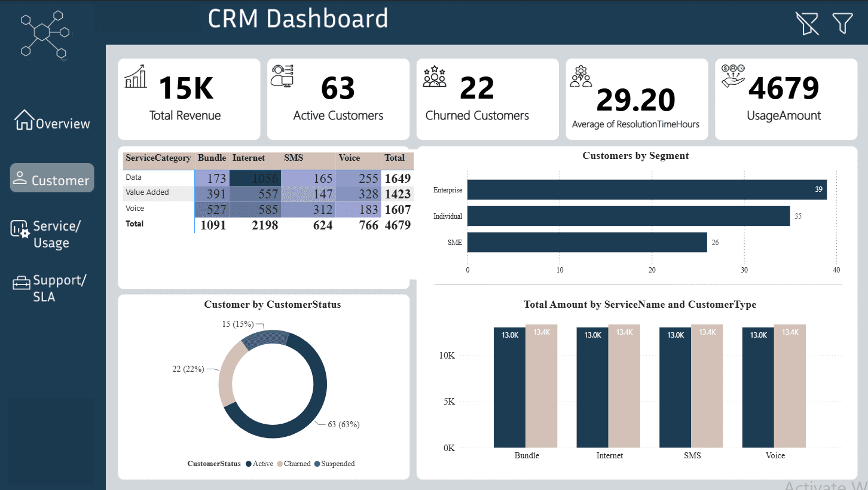Click the Suspended donut slice label 15 (15%)
This screenshot has width=868, height=490.
click(238, 324)
